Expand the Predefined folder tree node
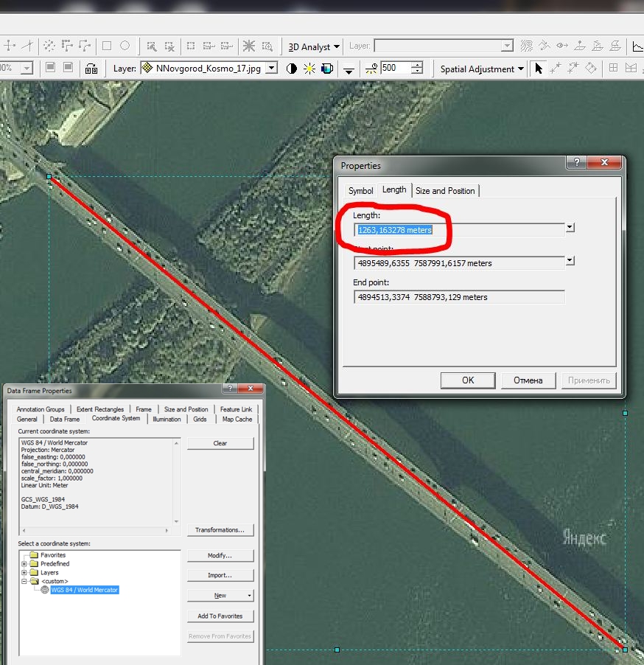644x665 pixels. pos(24,564)
